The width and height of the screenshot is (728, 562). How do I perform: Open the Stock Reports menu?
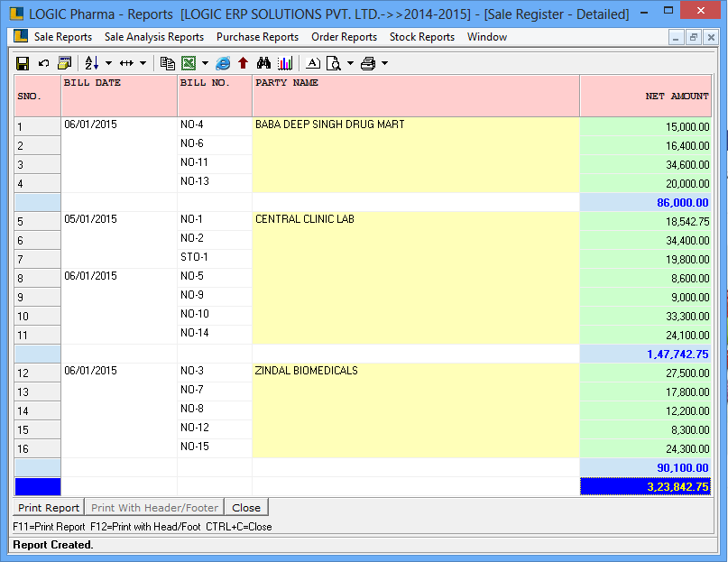422,37
